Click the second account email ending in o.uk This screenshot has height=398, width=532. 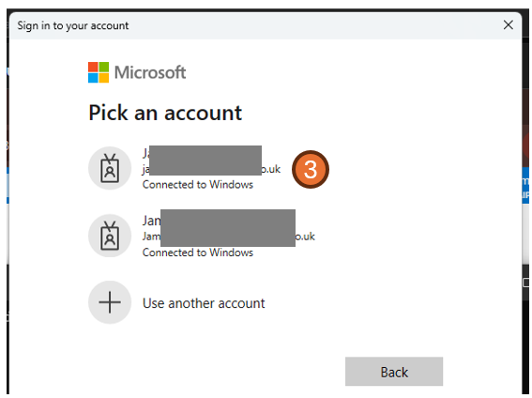click(x=305, y=237)
